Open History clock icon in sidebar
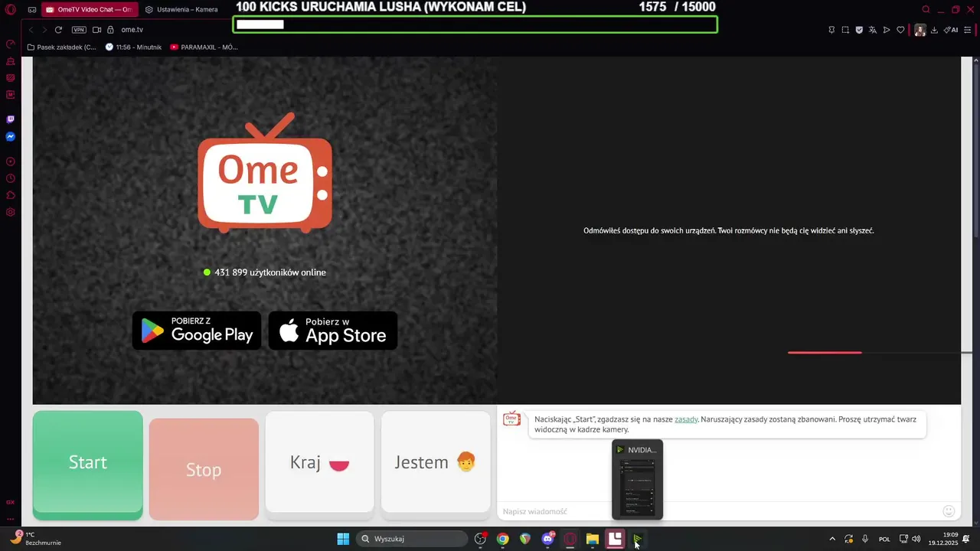Image resolution: width=980 pixels, height=551 pixels. point(11,178)
